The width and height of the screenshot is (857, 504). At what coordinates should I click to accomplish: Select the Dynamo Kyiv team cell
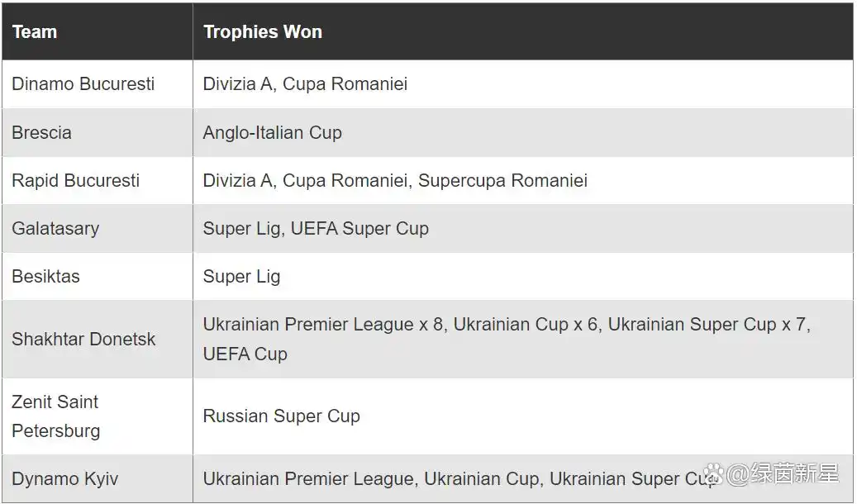click(x=98, y=479)
